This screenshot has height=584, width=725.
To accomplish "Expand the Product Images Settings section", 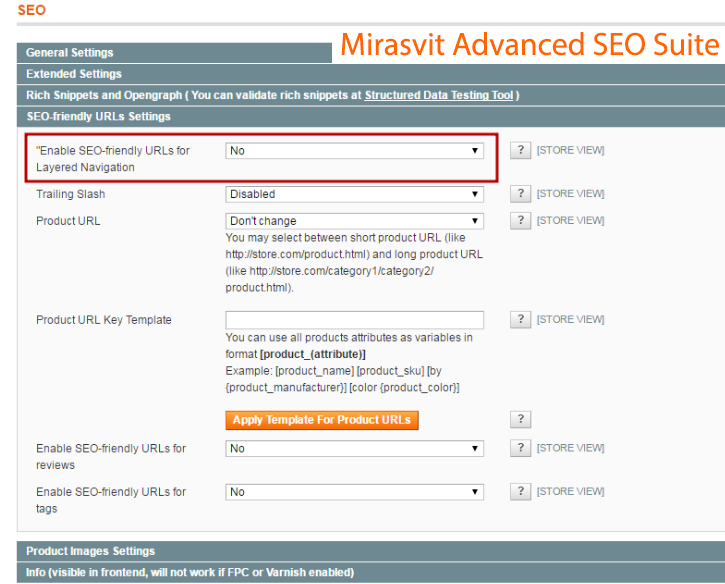I will (91, 551).
